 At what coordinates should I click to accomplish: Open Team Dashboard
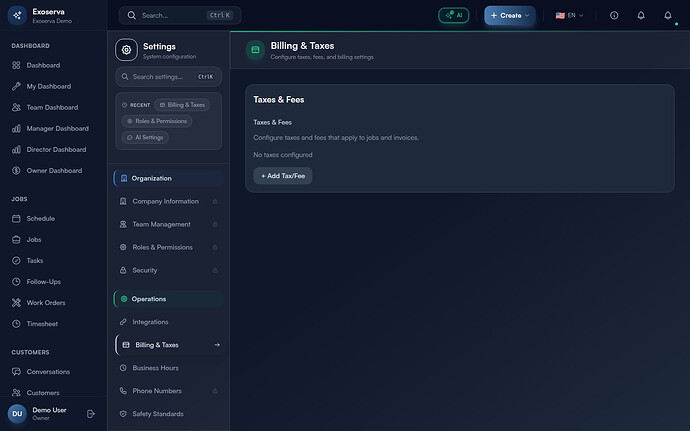[54, 107]
